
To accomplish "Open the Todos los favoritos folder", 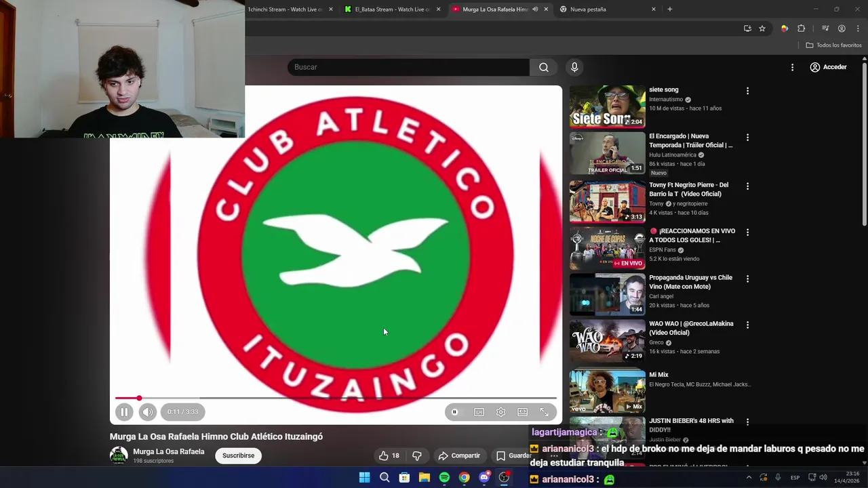I will click(833, 45).
